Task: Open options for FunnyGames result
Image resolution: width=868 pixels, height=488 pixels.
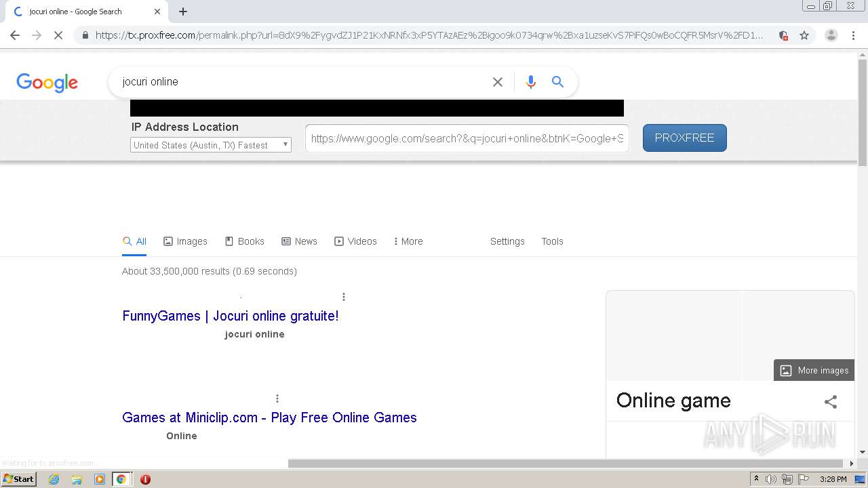Action: coord(344,297)
